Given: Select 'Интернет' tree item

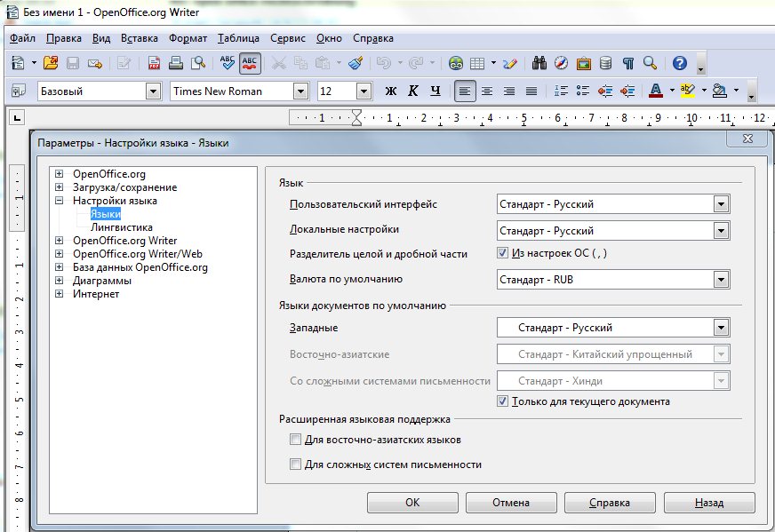Looking at the screenshot, I should (96, 294).
